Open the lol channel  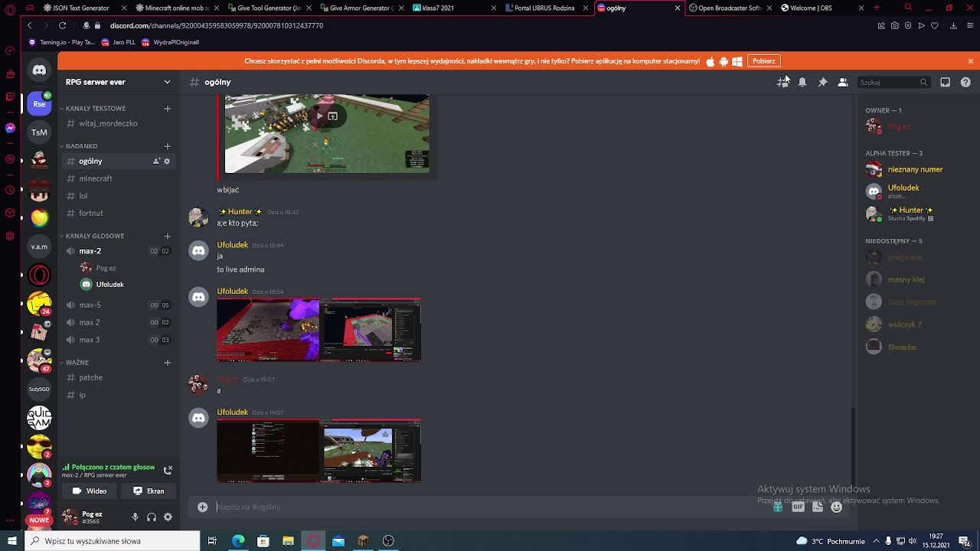[119, 196]
